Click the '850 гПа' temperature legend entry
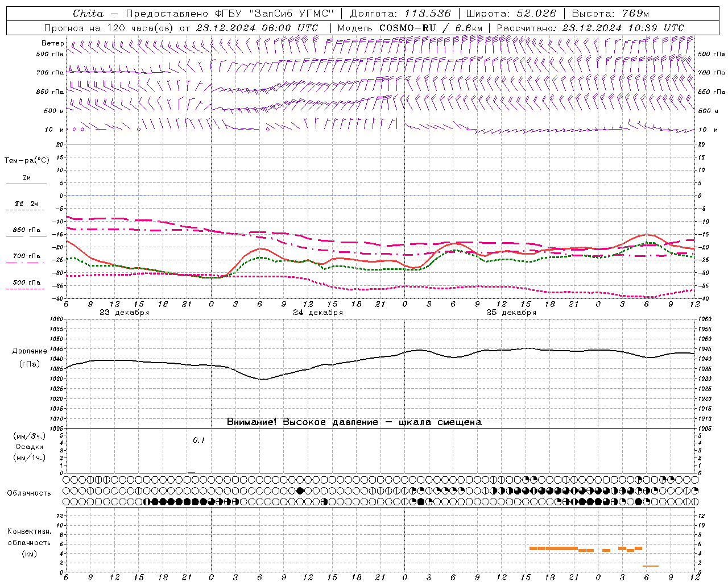Screen dimensions: 728x582 [x=26, y=230]
